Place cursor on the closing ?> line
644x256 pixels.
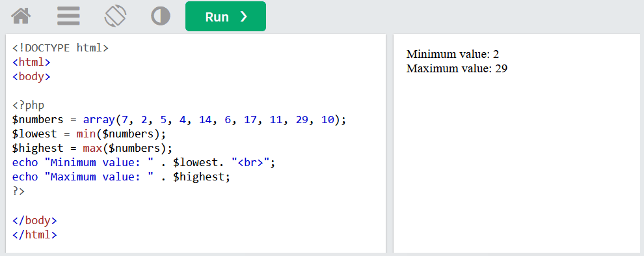coord(18,192)
